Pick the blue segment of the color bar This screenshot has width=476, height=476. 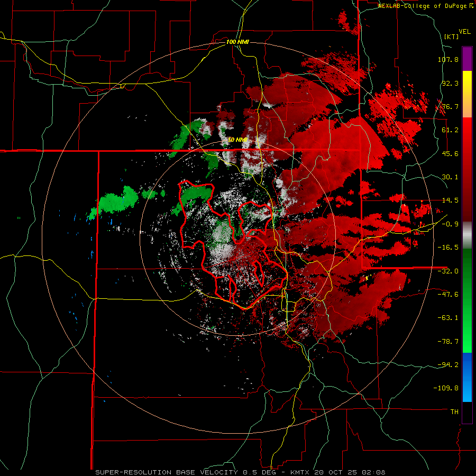tap(467, 377)
